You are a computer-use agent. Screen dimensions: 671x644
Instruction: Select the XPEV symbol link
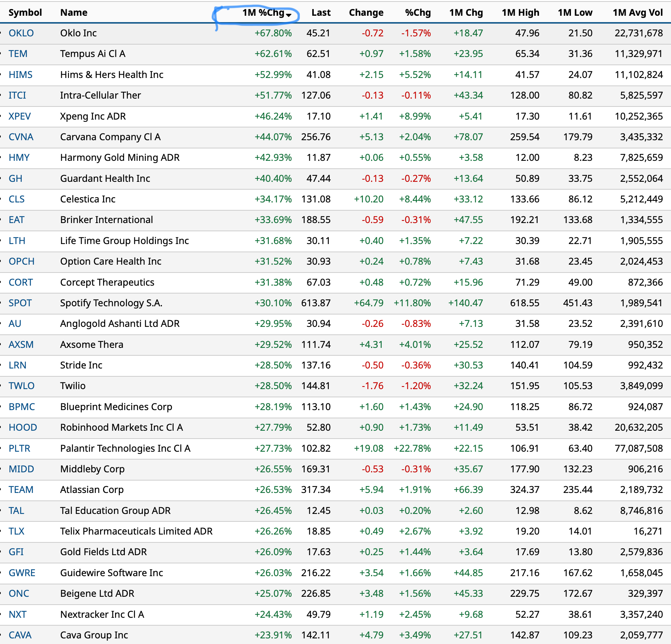19,117
